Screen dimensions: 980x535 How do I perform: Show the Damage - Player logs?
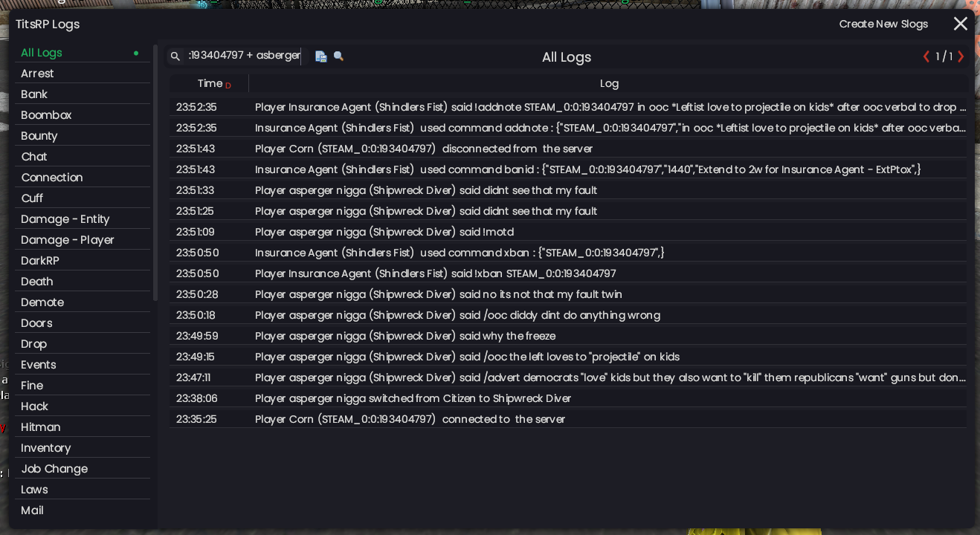point(68,240)
